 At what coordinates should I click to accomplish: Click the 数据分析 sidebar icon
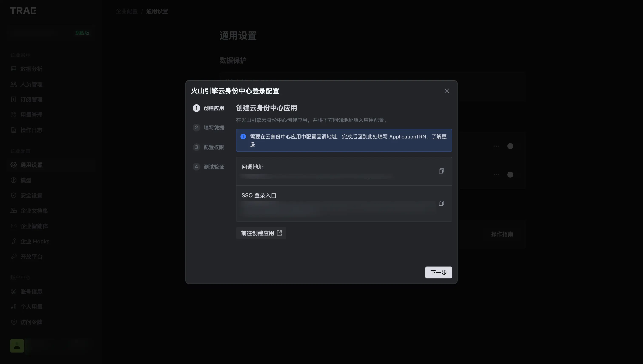(x=14, y=69)
